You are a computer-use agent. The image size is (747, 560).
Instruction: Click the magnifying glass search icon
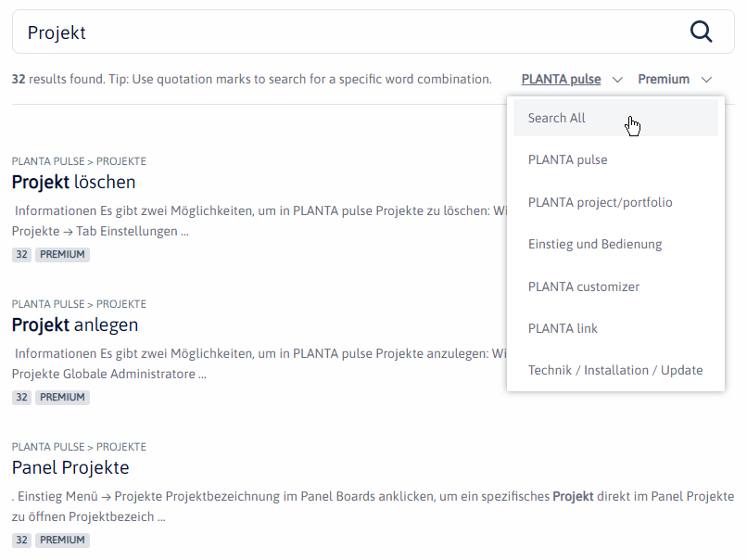(x=702, y=32)
